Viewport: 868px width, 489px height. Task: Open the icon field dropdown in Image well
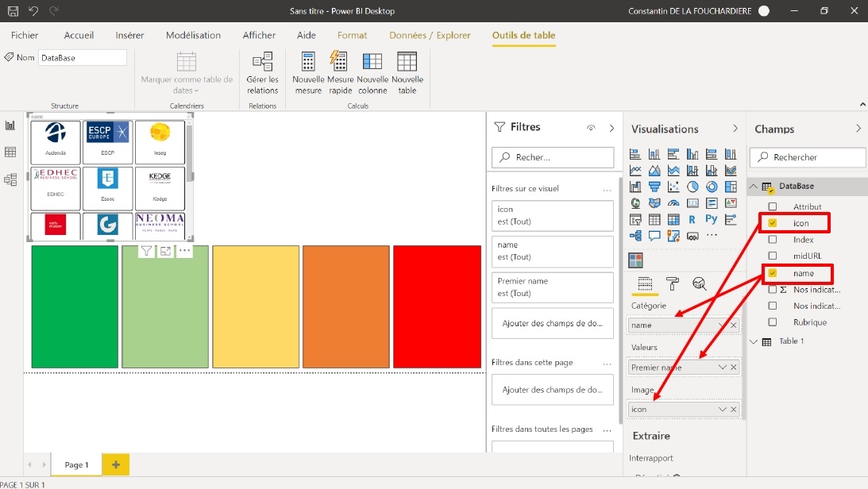click(723, 410)
